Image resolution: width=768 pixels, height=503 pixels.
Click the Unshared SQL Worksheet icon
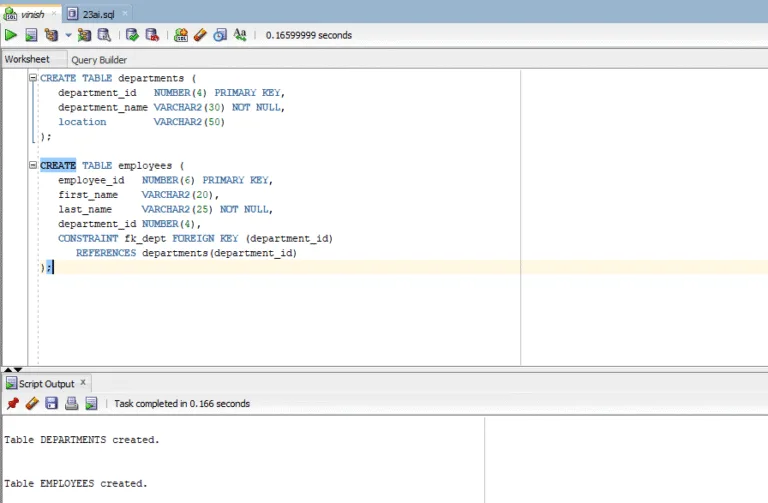click(x=181, y=35)
